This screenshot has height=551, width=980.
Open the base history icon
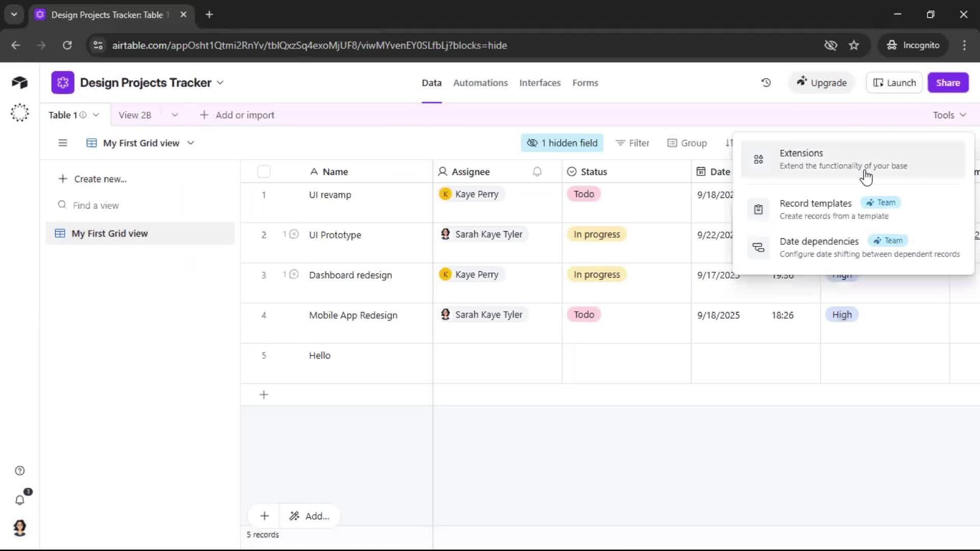pyautogui.click(x=766, y=83)
